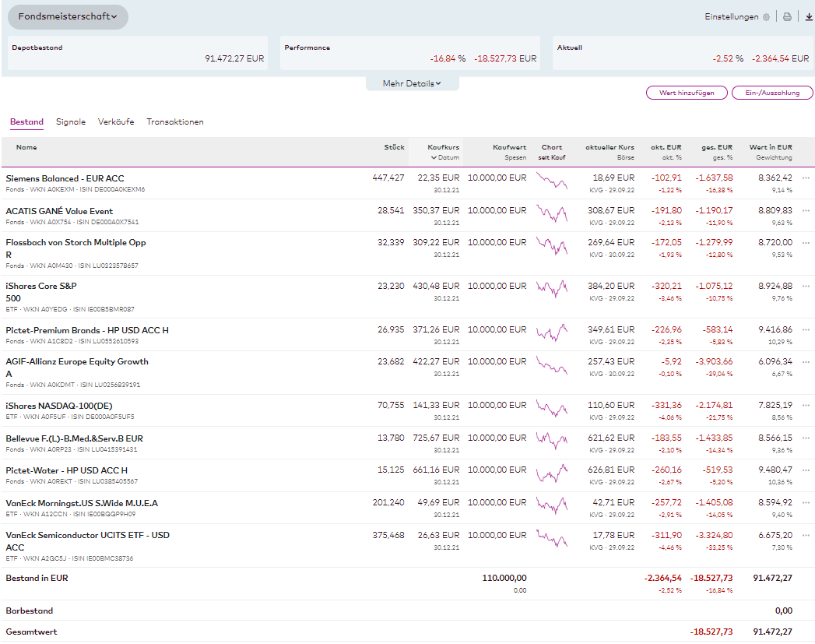Open three-dot menu for Pictet-Water row
The height and width of the screenshot is (644, 815).
pyautogui.click(x=806, y=470)
